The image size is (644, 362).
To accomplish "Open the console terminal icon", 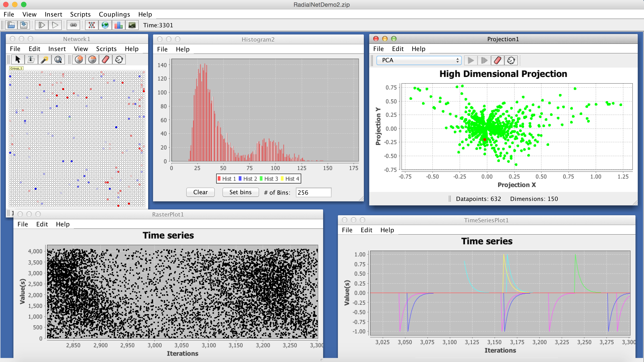I will coord(132,25).
